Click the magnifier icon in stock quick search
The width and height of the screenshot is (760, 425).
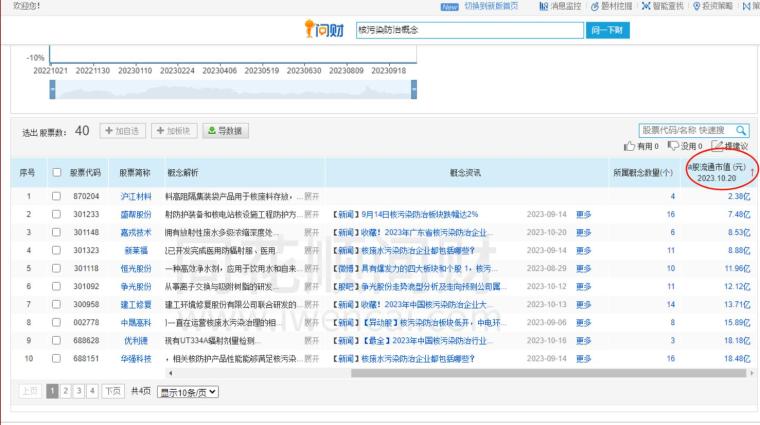coord(741,130)
